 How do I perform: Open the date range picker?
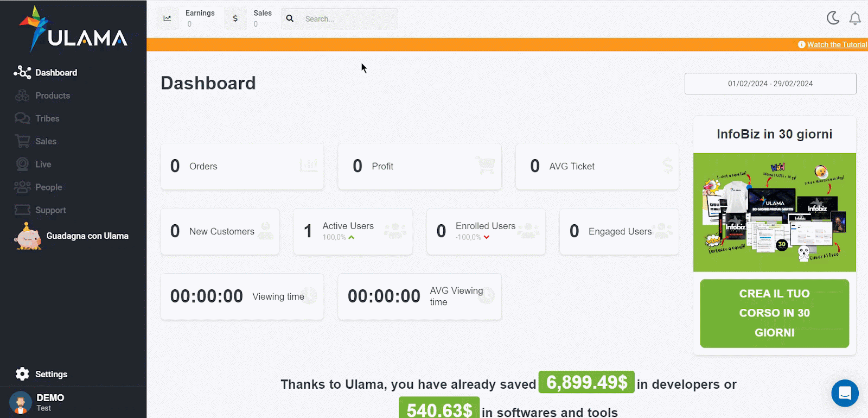[x=770, y=84]
